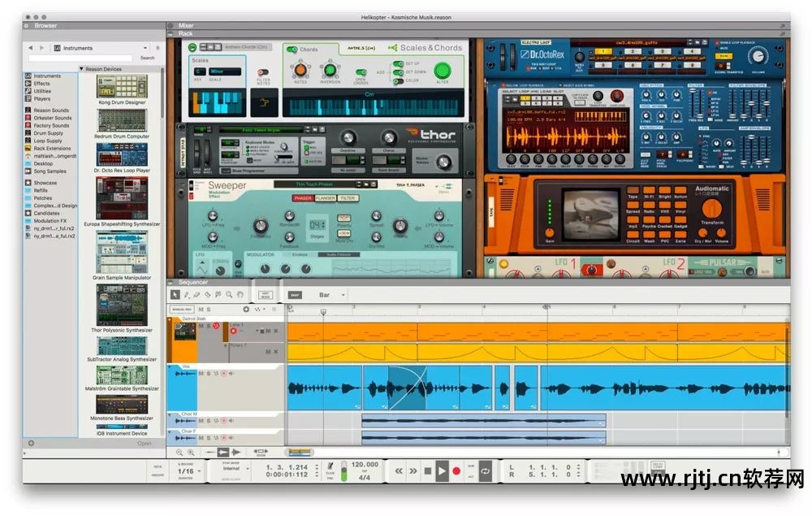Click the Kong Drum Designer thumbnail
Viewport: 812px width, 516px height.
(x=122, y=86)
